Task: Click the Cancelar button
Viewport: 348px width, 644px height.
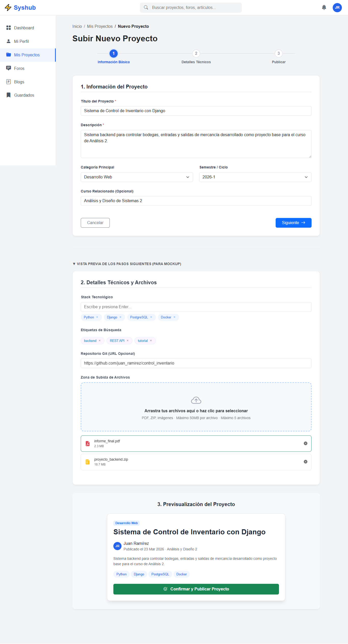Action: coord(95,223)
